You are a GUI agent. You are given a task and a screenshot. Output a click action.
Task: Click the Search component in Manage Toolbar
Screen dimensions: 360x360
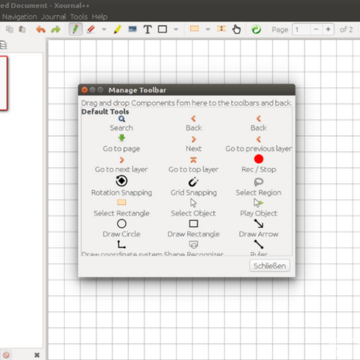click(121, 123)
